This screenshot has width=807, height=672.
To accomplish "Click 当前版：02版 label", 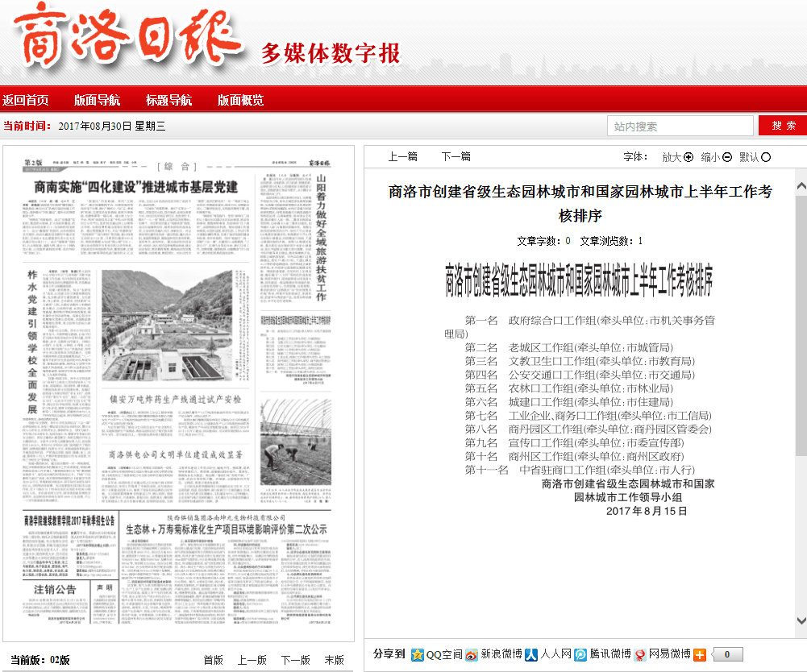I will [40, 660].
